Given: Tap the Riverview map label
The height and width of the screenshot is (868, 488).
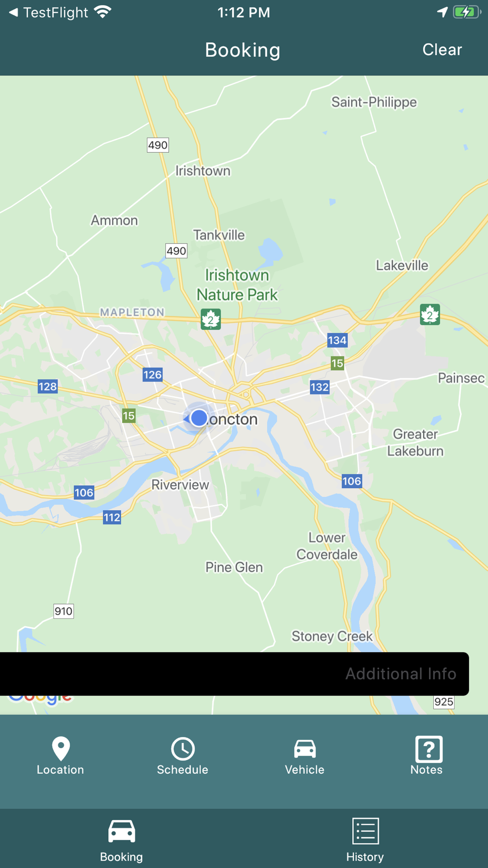Looking at the screenshot, I should pyautogui.click(x=180, y=485).
